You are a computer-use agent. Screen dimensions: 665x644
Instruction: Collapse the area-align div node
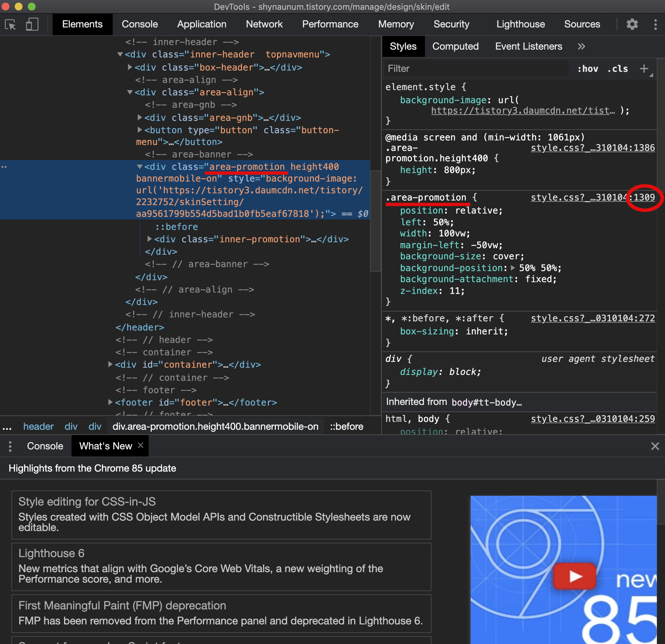tap(130, 92)
